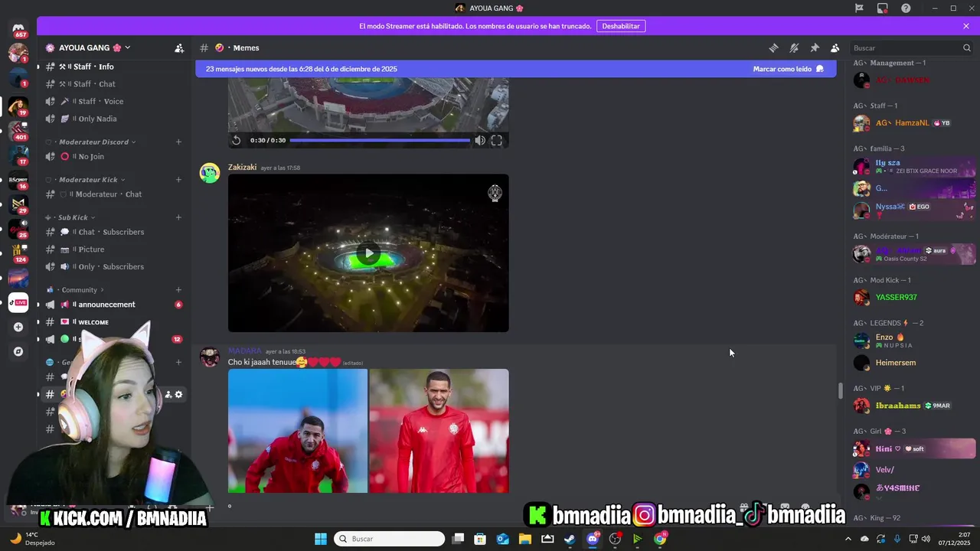980x551 pixels.
Task: Open Steam from the taskbar
Action: tap(570, 539)
